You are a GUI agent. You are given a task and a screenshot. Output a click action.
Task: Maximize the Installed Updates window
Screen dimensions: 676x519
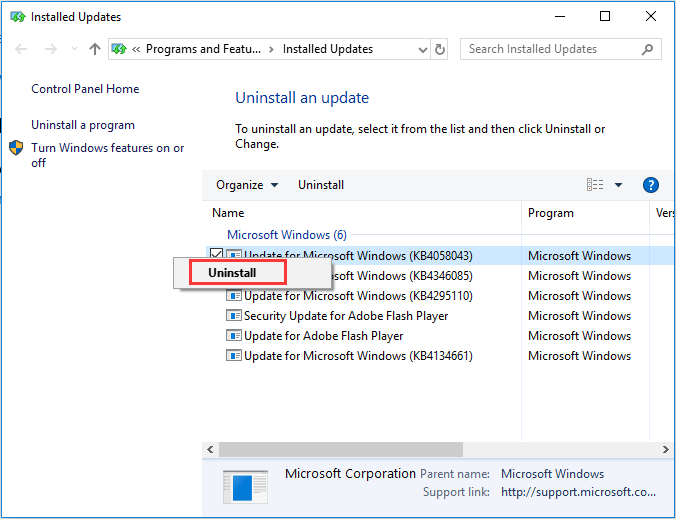pyautogui.click(x=605, y=16)
